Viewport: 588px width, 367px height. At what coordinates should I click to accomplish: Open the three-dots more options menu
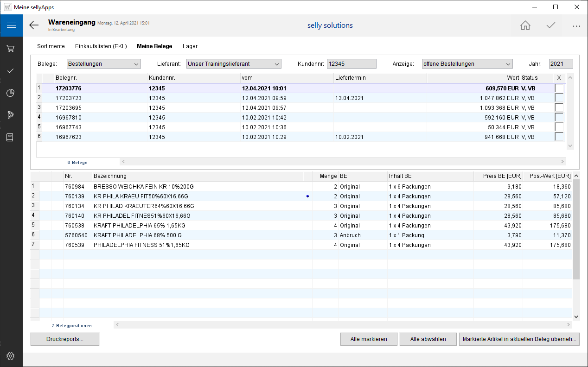[576, 26]
